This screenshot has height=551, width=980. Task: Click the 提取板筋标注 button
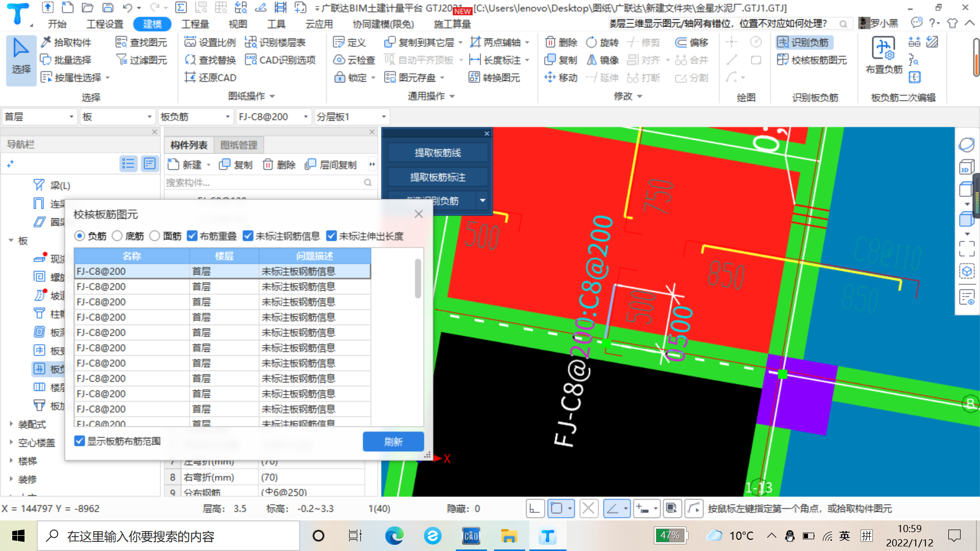pos(437,177)
